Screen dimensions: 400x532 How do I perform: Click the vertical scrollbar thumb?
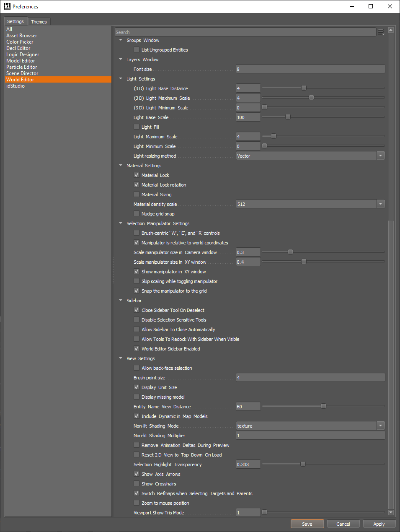[x=391, y=365]
